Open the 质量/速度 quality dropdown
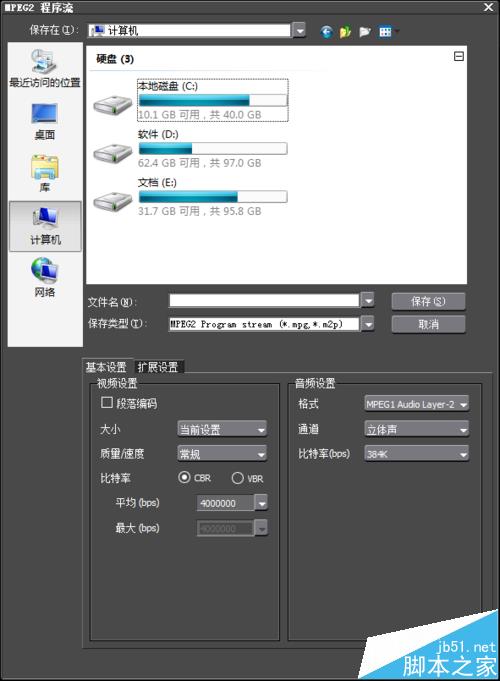This screenshot has height=681, width=500. (222, 454)
